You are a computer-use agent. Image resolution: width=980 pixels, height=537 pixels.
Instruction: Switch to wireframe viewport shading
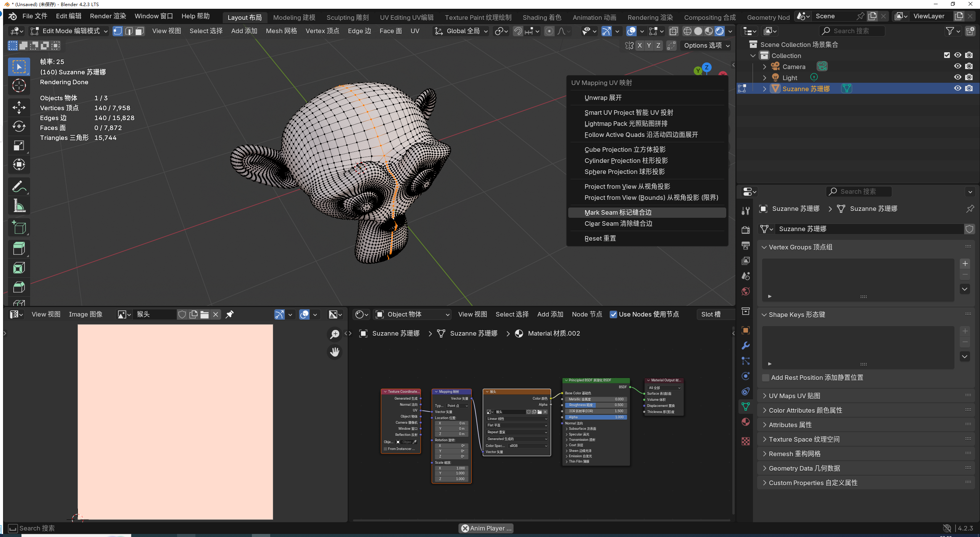[x=687, y=31]
